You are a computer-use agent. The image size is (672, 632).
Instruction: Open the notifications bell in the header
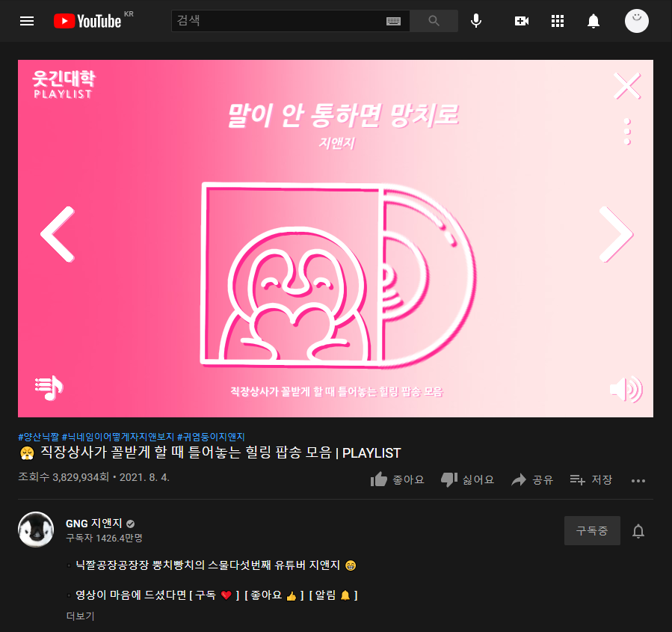pyautogui.click(x=594, y=21)
